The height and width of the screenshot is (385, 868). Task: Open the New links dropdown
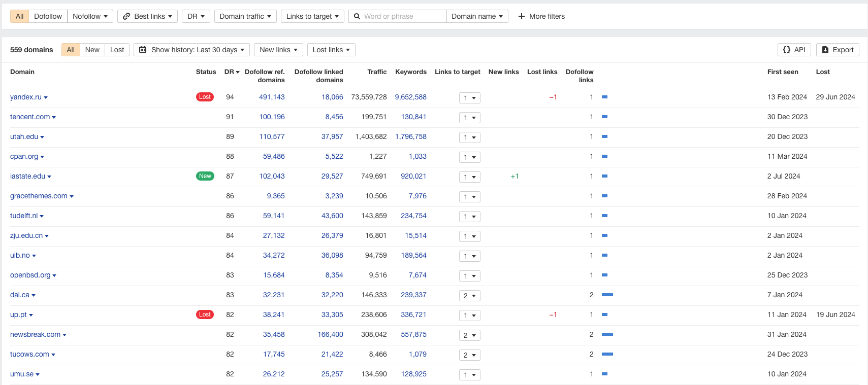tap(278, 50)
